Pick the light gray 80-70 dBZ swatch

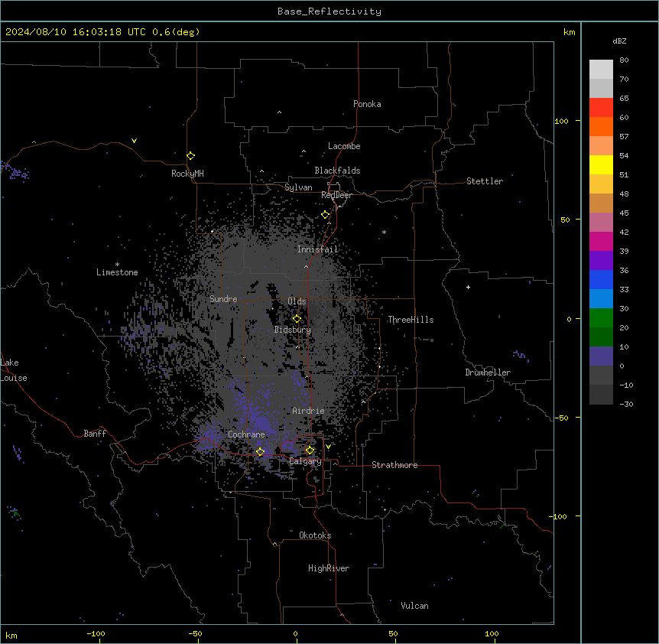601,70
